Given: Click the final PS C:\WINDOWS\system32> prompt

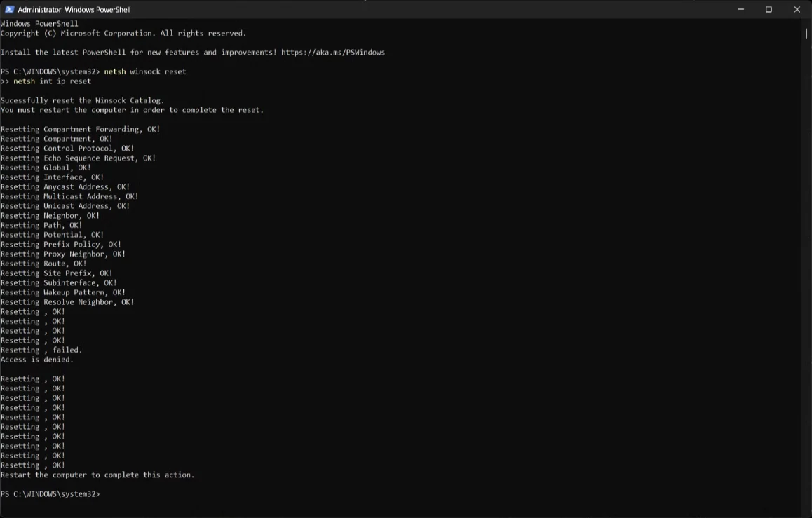Looking at the screenshot, I should tap(50, 493).
